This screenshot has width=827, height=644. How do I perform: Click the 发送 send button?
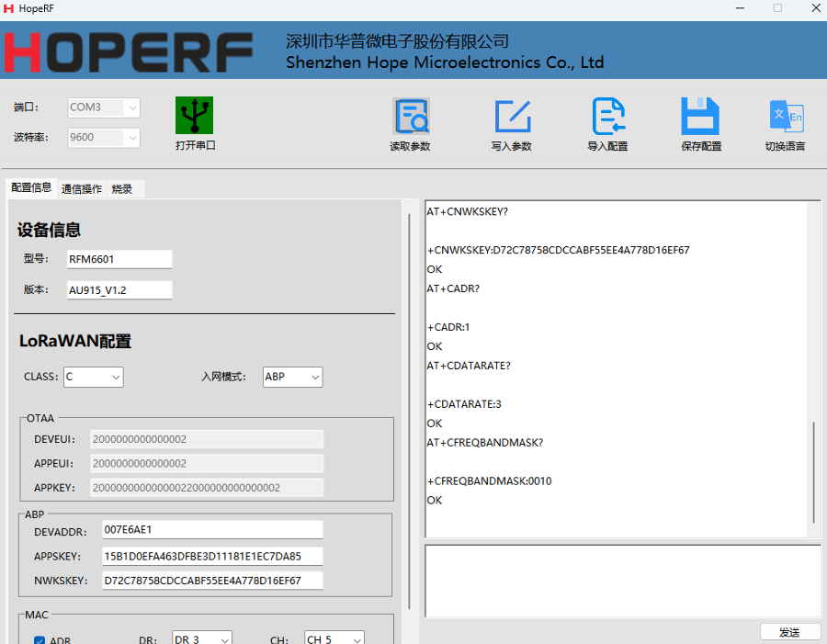pyautogui.click(x=790, y=632)
